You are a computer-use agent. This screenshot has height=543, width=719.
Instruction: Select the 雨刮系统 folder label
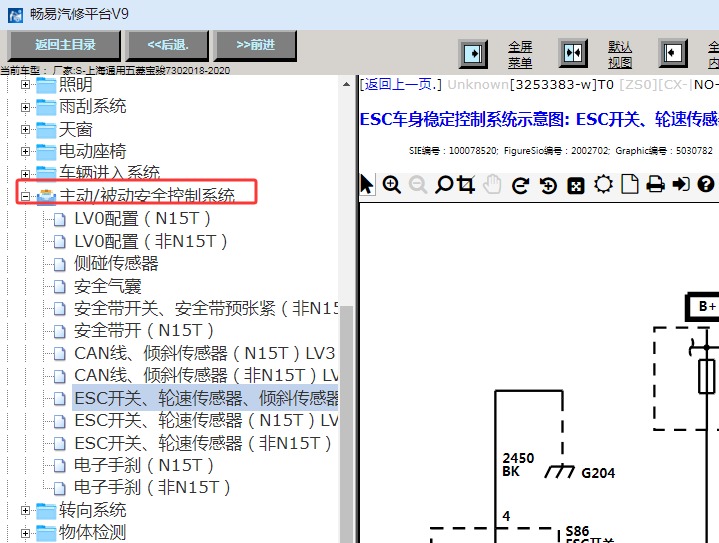(x=92, y=106)
